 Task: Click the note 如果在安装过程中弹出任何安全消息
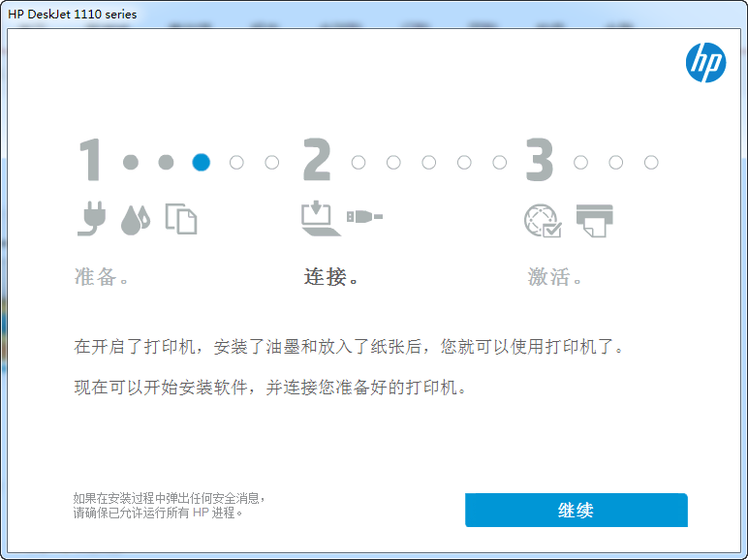[x=169, y=498]
